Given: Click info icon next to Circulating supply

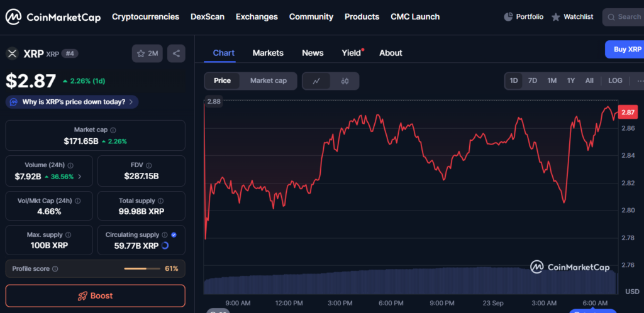Looking at the screenshot, I should 165,235.
